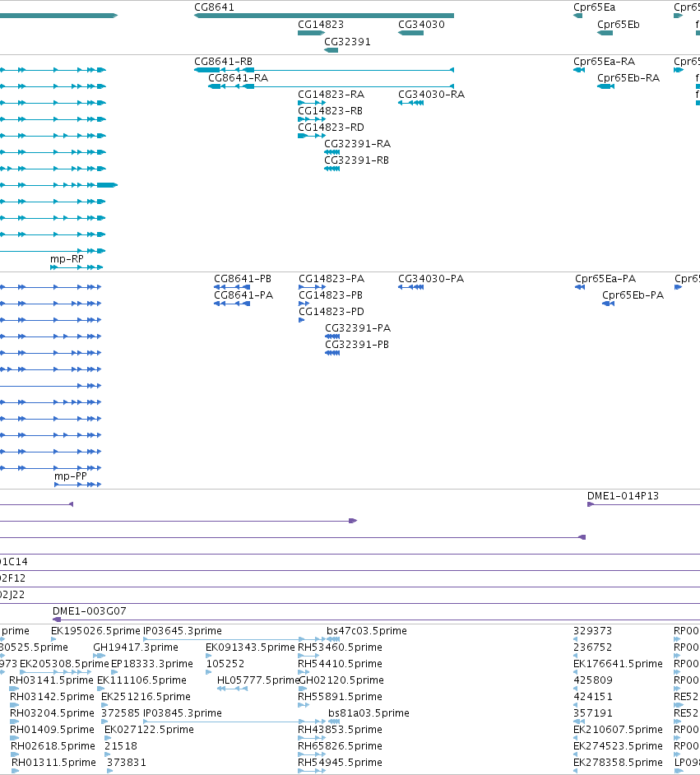700x775 pixels.
Task: Click EST EK205308.5prime label
Action: [x=64, y=664]
